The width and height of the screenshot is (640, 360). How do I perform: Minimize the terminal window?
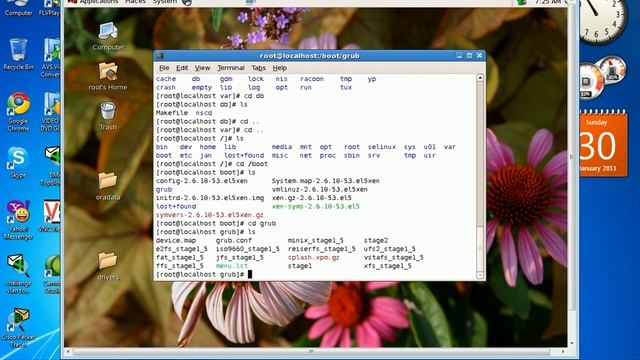(x=460, y=56)
